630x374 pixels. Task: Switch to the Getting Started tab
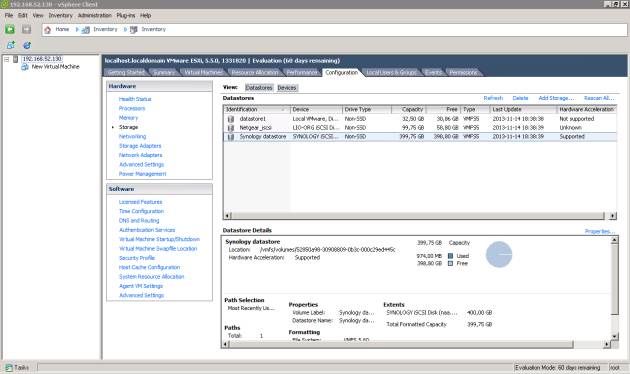coord(126,72)
